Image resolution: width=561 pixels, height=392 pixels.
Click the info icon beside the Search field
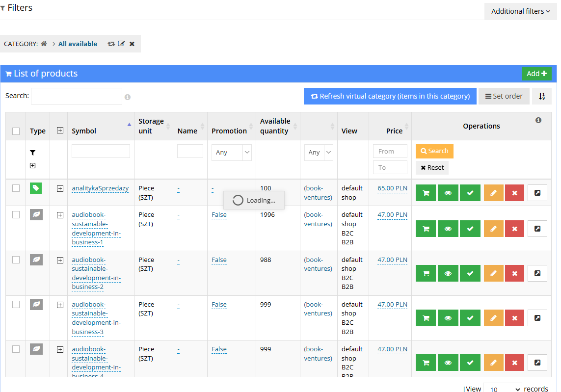point(128,97)
